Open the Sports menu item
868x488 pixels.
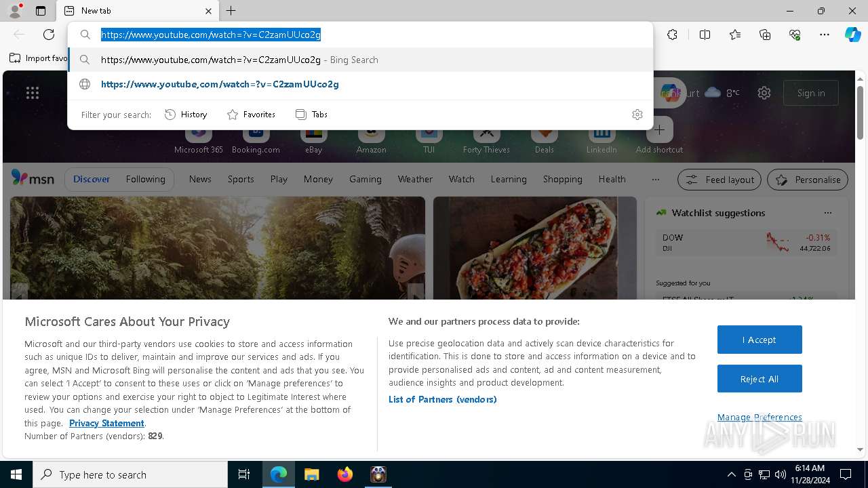pos(241,179)
